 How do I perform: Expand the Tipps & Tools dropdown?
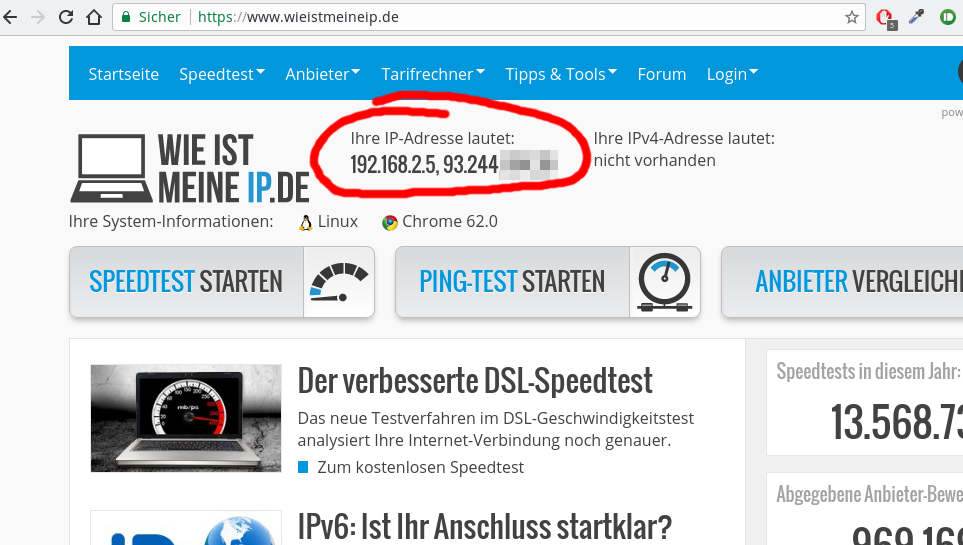click(x=561, y=74)
